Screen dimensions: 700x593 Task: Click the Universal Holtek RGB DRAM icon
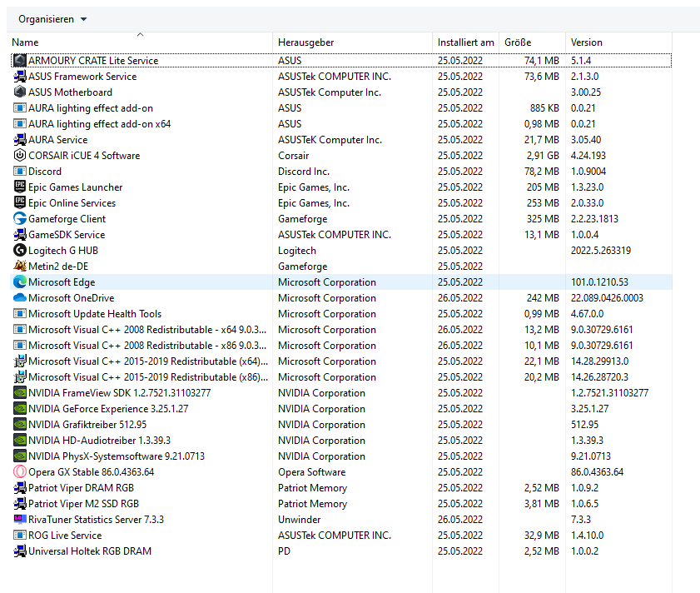tap(20, 551)
